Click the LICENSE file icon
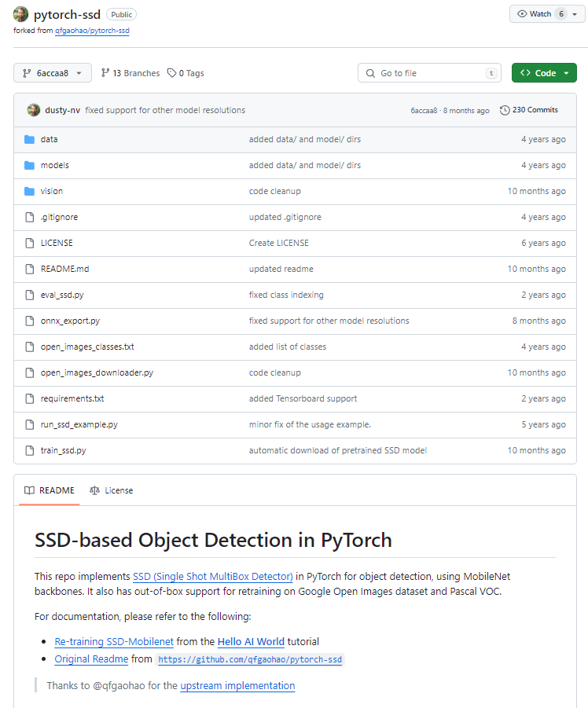 pyautogui.click(x=29, y=243)
